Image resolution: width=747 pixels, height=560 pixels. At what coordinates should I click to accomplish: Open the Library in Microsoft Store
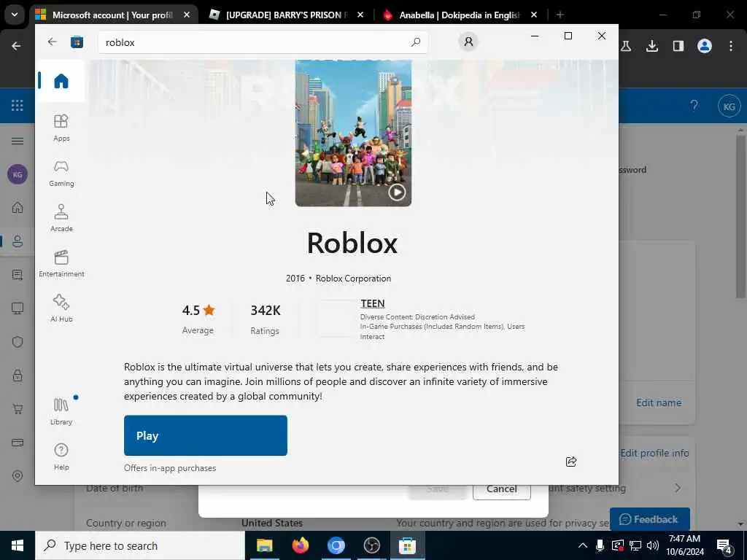click(x=61, y=411)
